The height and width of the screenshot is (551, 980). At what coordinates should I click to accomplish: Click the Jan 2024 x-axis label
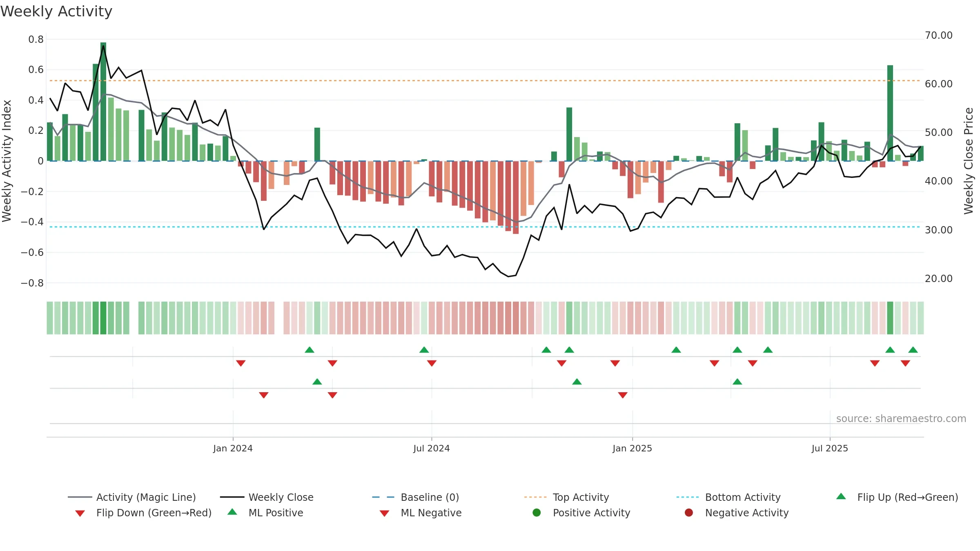[x=233, y=449]
